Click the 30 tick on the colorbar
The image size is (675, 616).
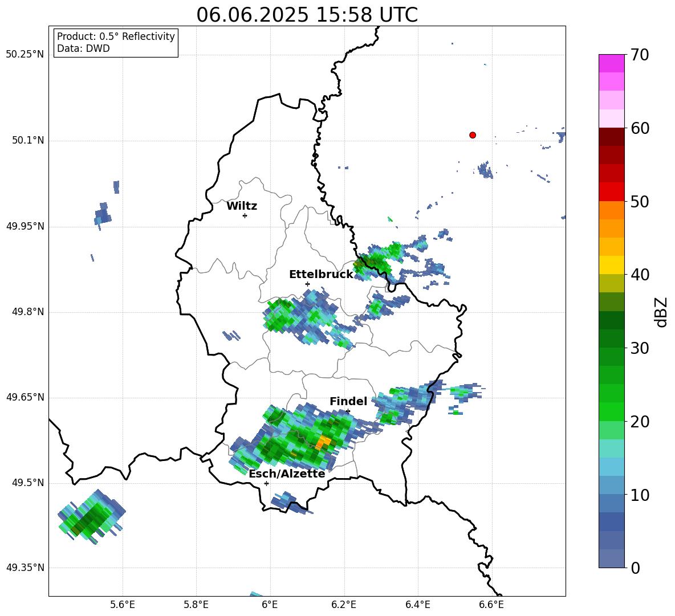[x=640, y=348]
